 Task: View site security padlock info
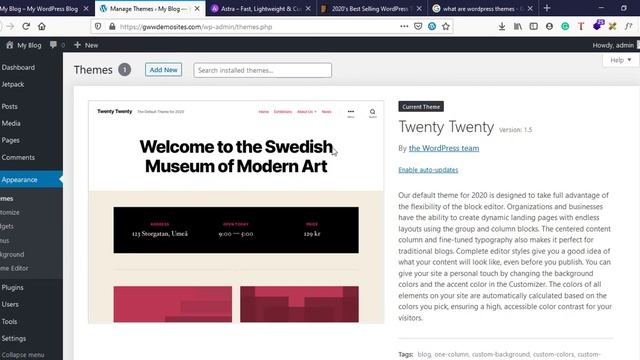112,27
